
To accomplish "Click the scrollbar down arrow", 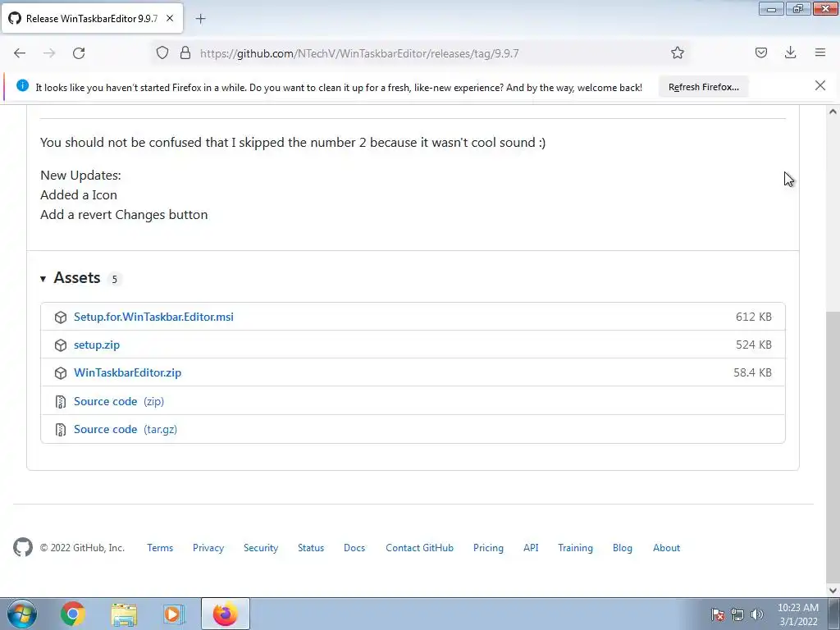I will (833, 590).
